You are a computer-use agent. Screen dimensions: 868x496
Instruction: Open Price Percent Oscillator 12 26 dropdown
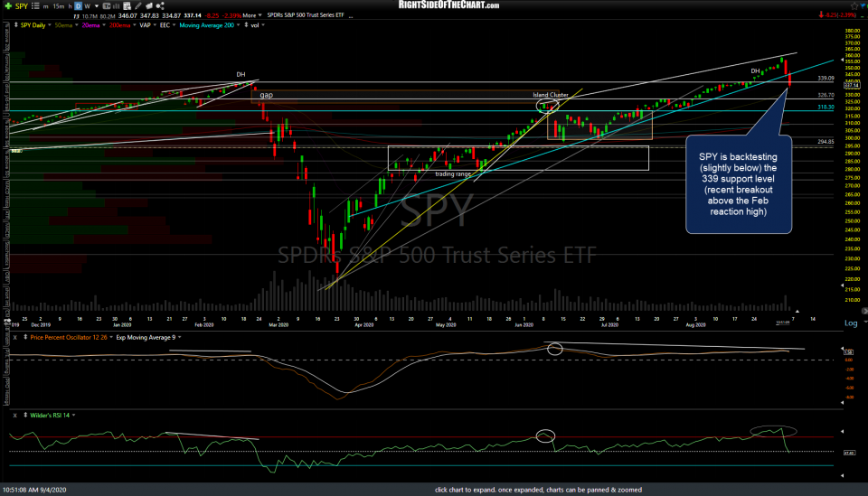(x=111, y=337)
